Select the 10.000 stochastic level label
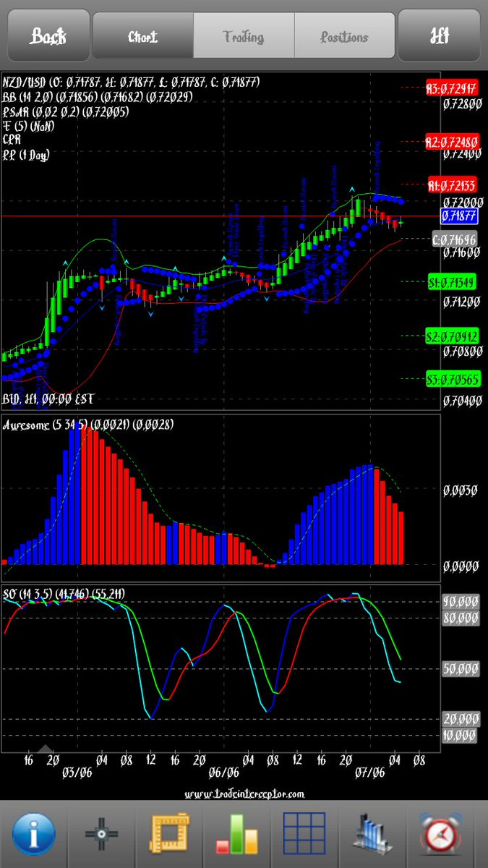This screenshot has width=488, height=868. (461, 736)
